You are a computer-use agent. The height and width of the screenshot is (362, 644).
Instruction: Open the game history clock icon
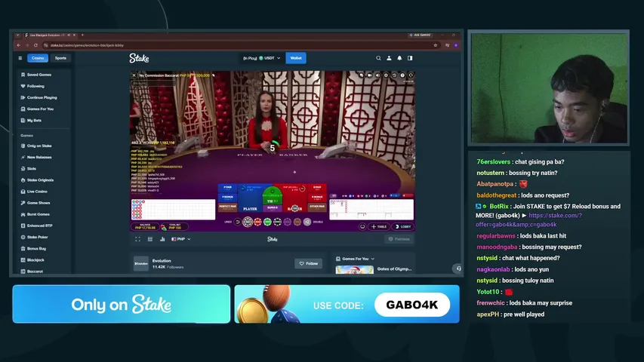point(394,75)
